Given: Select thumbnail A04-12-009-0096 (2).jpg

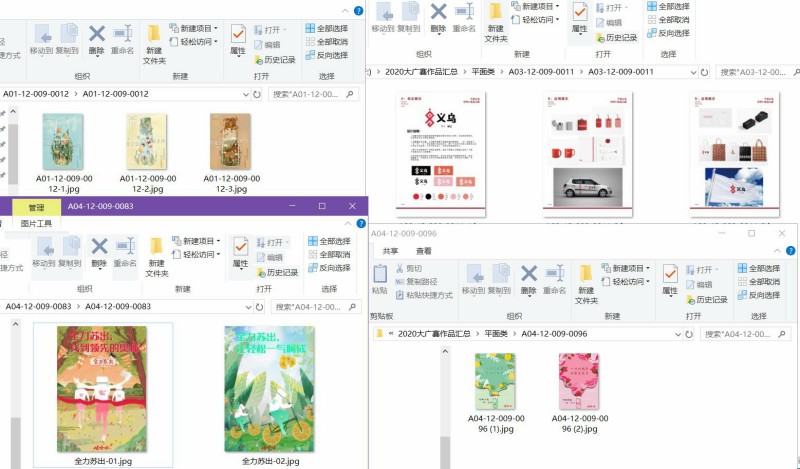Looking at the screenshot, I should [579, 381].
